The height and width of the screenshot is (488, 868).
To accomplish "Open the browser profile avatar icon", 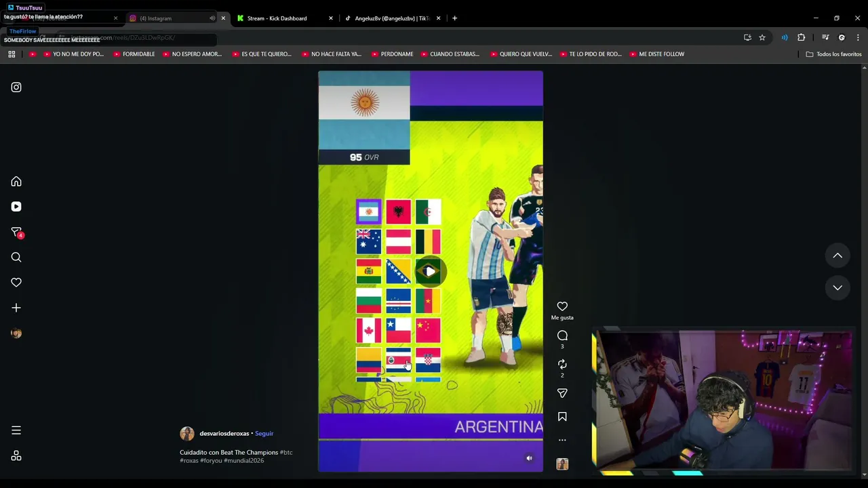I will [842, 37].
